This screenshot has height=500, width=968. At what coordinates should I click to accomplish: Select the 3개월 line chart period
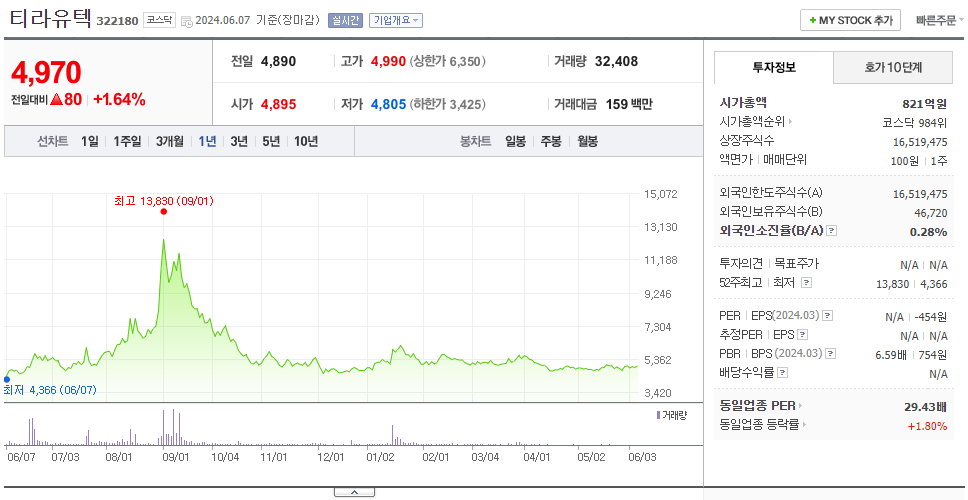tap(170, 141)
